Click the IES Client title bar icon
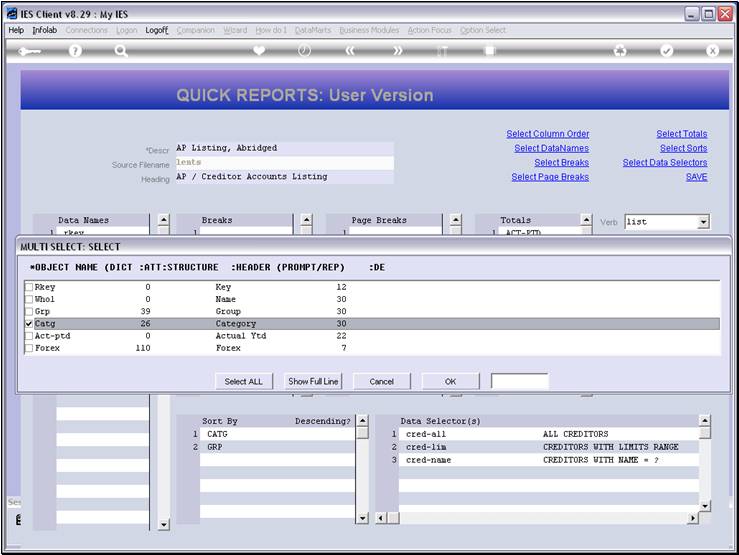Screen dimensions: 739x555 coord(12,14)
